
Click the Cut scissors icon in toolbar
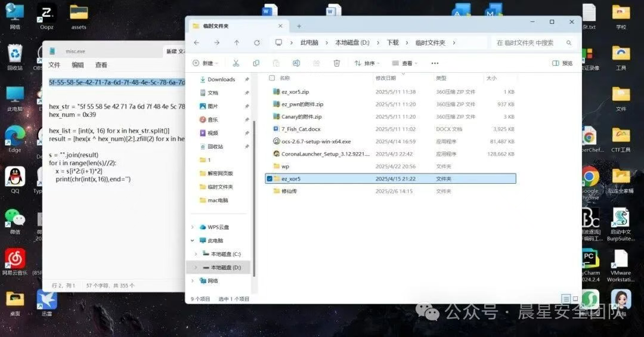click(x=236, y=63)
